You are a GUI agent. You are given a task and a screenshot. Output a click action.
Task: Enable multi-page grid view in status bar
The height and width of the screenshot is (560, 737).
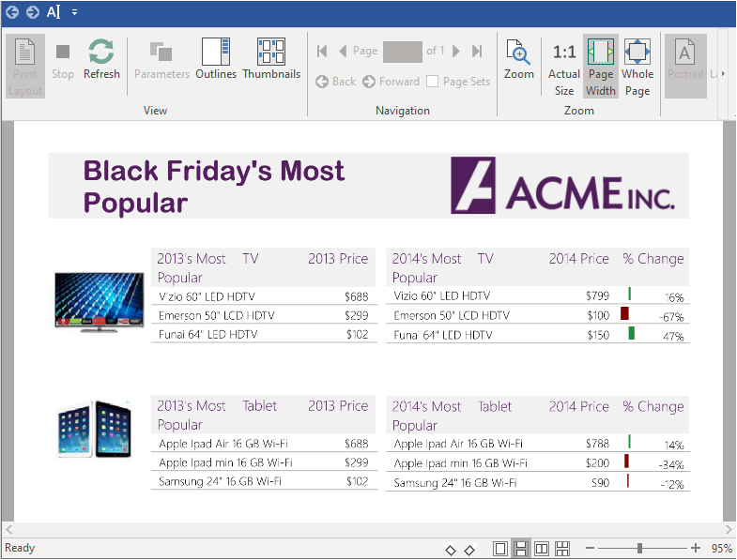pyautogui.click(x=562, y=549)
